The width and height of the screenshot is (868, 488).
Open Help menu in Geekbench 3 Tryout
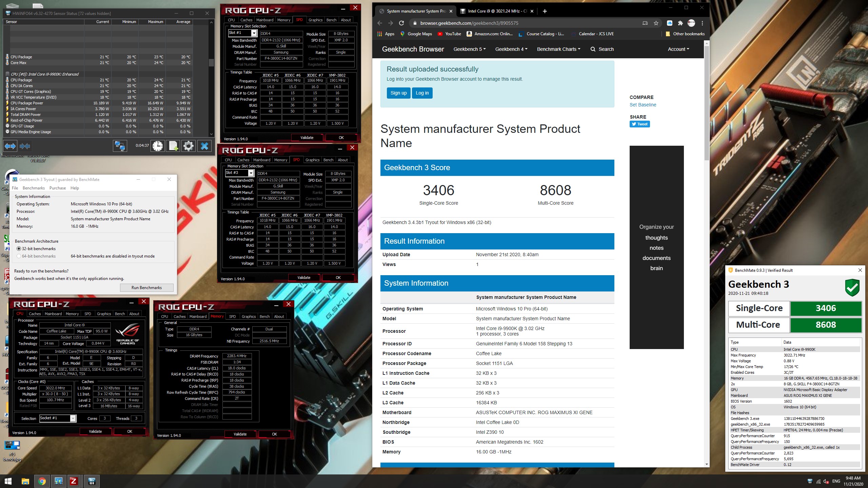(75, 188)
